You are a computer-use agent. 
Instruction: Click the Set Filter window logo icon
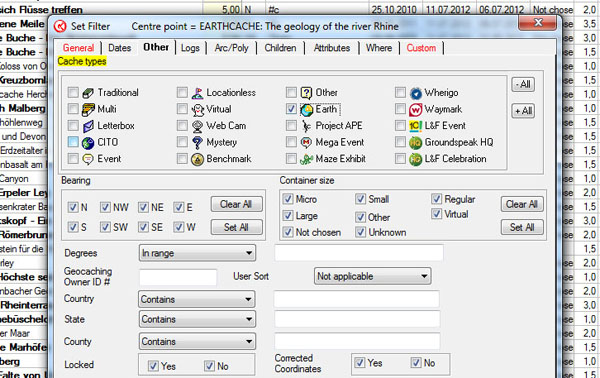(x=60, y=26)
